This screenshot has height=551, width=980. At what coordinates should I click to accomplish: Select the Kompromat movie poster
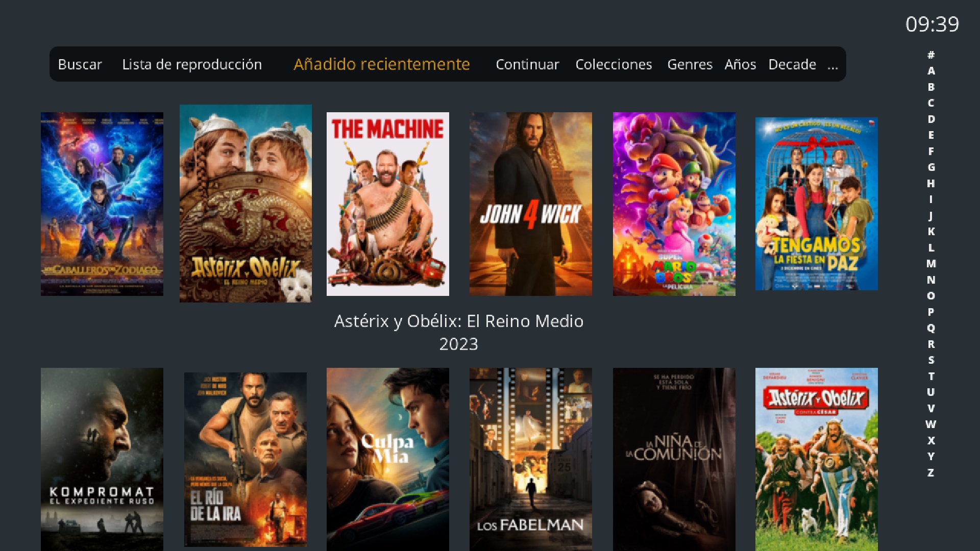pyautogui.click(x=102, y=459)
